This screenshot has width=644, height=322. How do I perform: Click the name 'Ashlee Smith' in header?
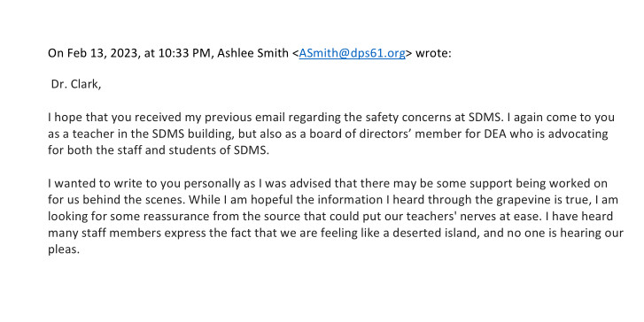click(252, 53)
